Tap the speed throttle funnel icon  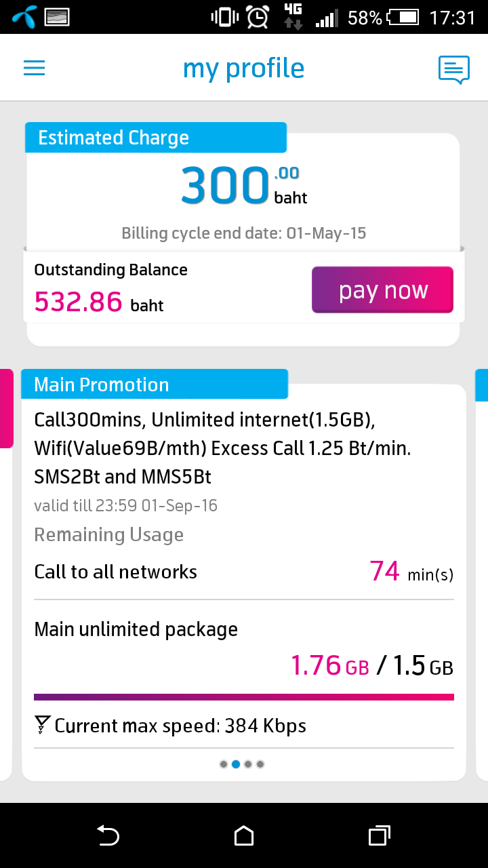(x=42, y=726)
